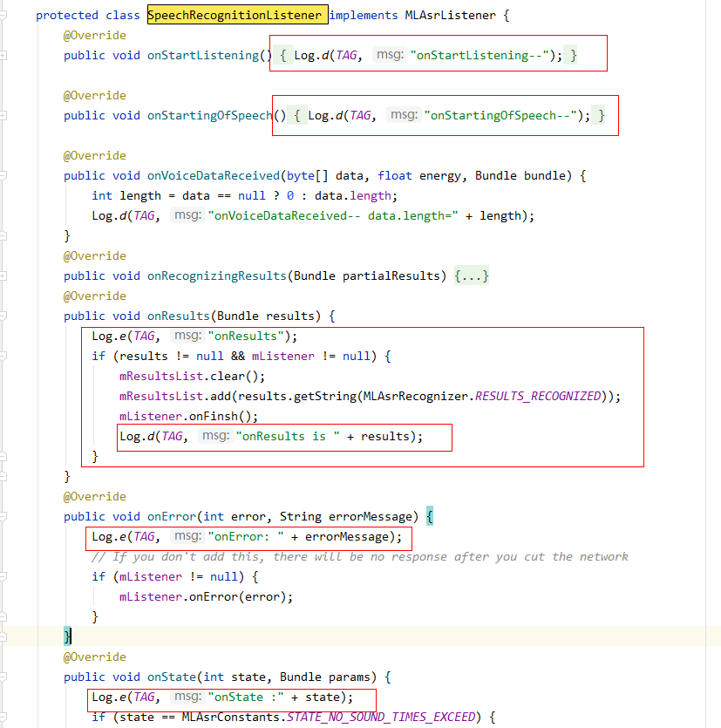This screenshot has height=728, width=721.
Task: Click the STATE_NO_SOUND_TIMES_EXCEED constant
Action: pos(381,717)
